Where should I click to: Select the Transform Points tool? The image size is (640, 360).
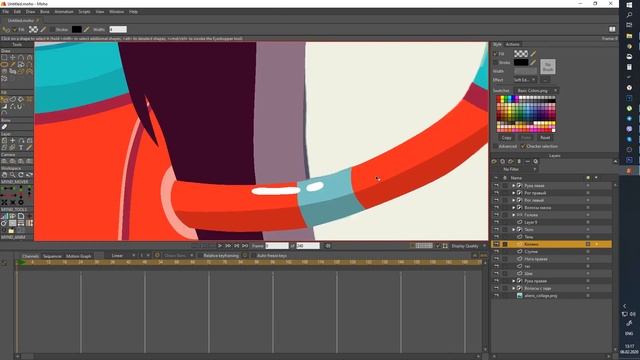pos(13,58)
